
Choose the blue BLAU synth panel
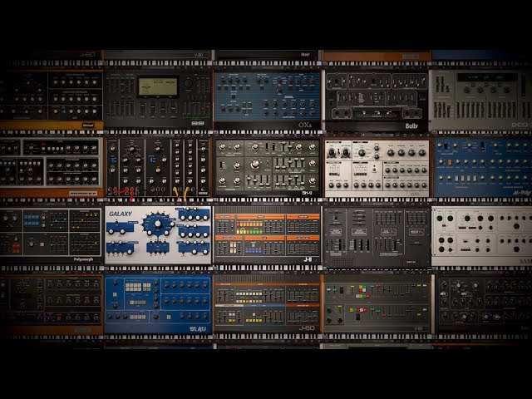coord(158,303)
